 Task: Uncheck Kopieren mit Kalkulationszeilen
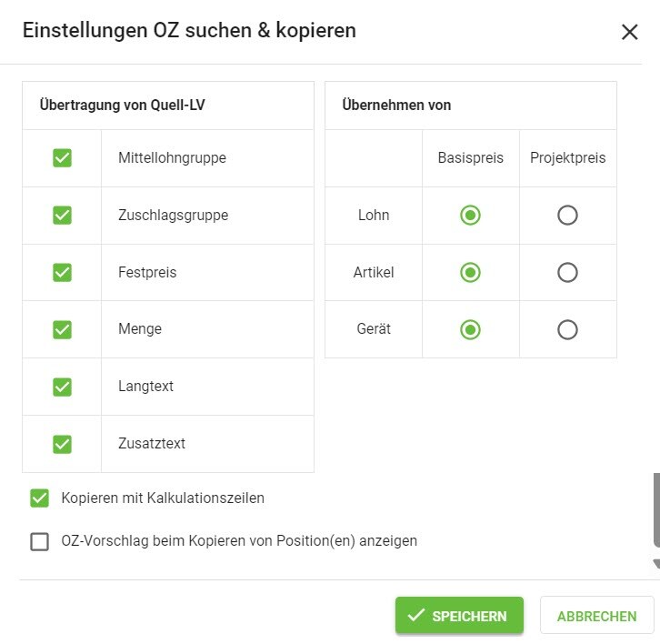coord(39,498)
